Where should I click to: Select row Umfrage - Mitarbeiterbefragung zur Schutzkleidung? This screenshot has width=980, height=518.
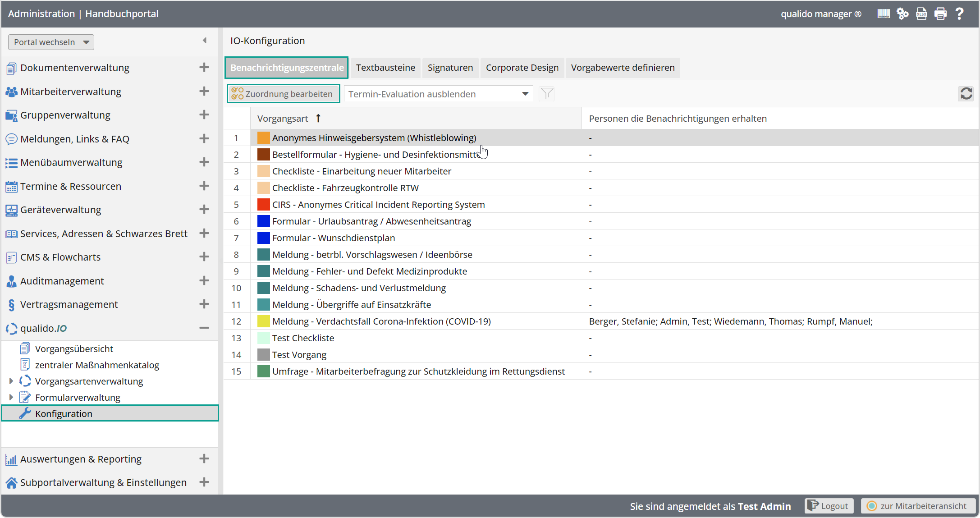[x=601, y=371]
